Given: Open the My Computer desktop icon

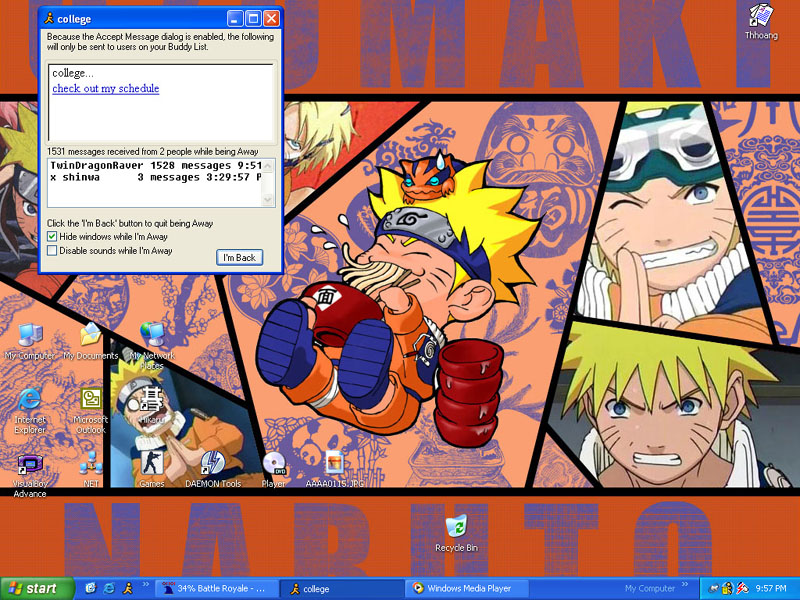Looking at the screenshot, I should [30, 342].
